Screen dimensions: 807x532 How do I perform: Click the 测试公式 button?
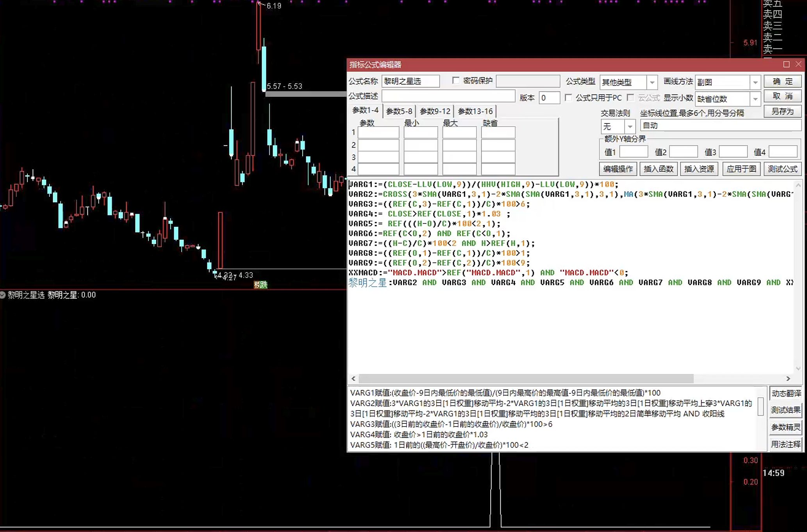(782, 169)
